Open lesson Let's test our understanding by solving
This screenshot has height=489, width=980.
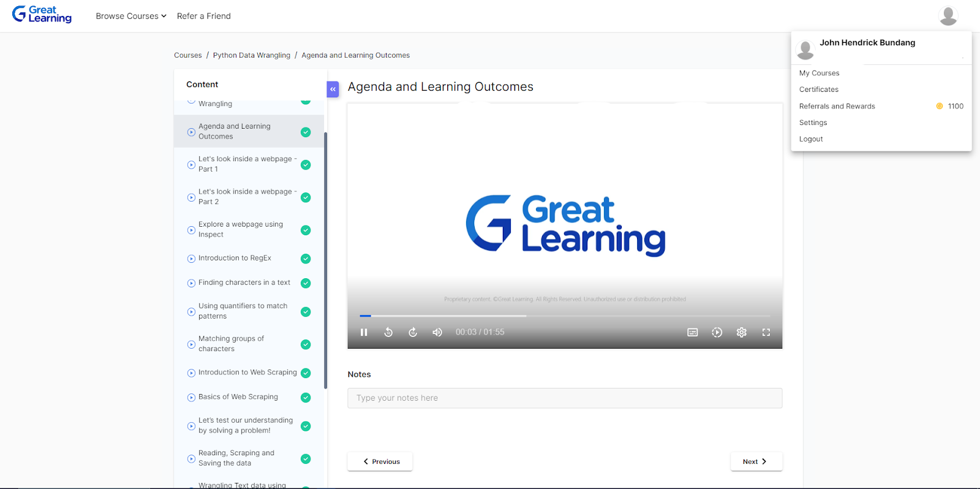pyautogui.click(x=246, y=425)
